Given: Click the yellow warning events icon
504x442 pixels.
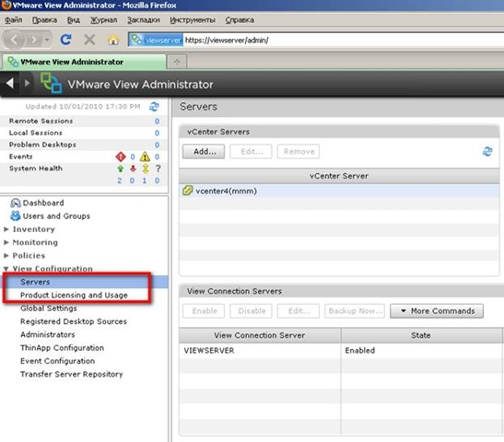Looking at the screenshot, I should [x=145, y=157].
